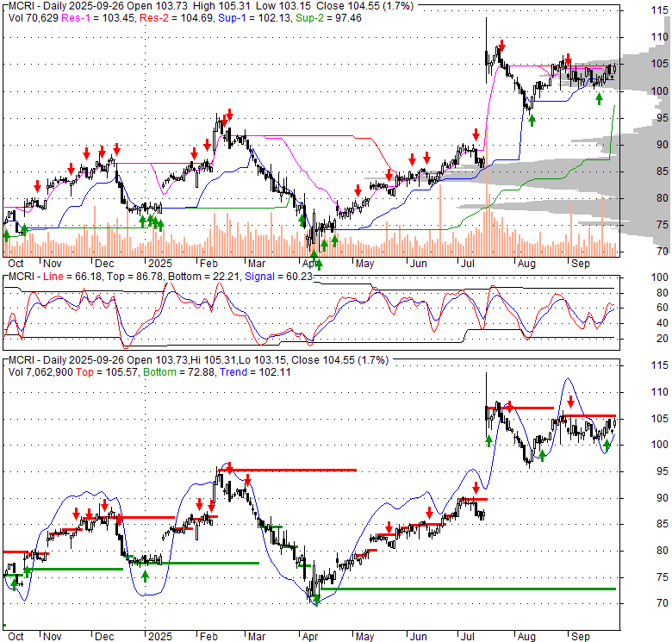Click the 'Sep' month label under the bottom chart

click(581, 637)
